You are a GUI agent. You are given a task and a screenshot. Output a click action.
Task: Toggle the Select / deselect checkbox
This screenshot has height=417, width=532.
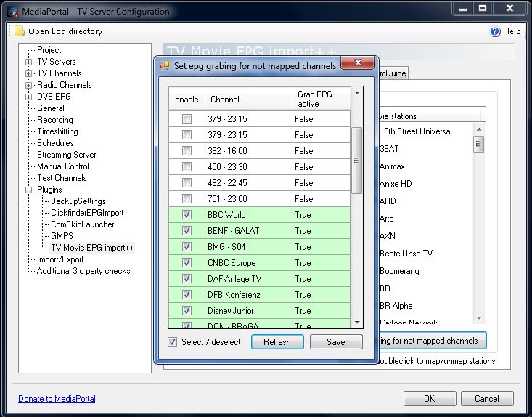[x=172, y=341]
